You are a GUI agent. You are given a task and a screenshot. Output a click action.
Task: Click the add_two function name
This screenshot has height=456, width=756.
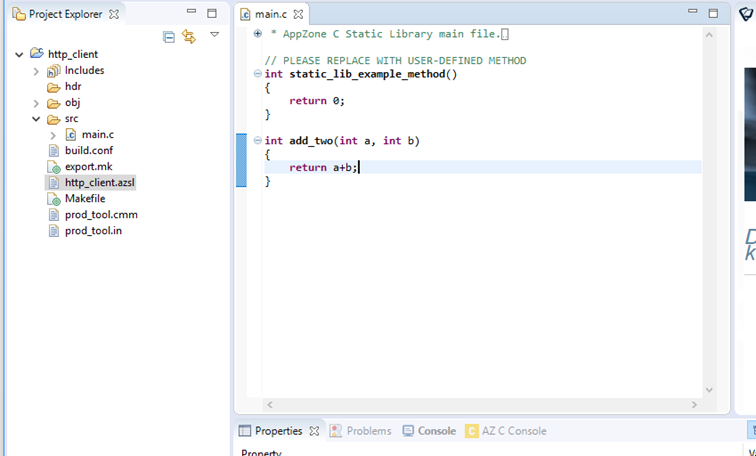pos(311,141)
